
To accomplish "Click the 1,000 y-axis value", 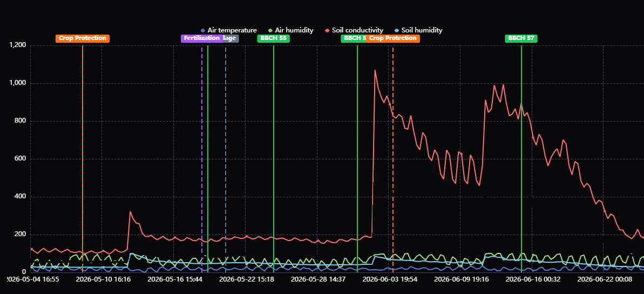I will coord(18,83).
